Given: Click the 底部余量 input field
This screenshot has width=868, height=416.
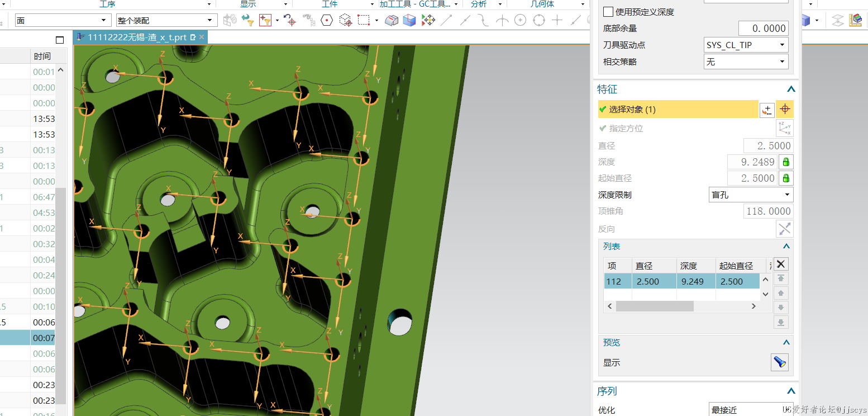Looking at the screenshot, I should [x=763, y=29].
